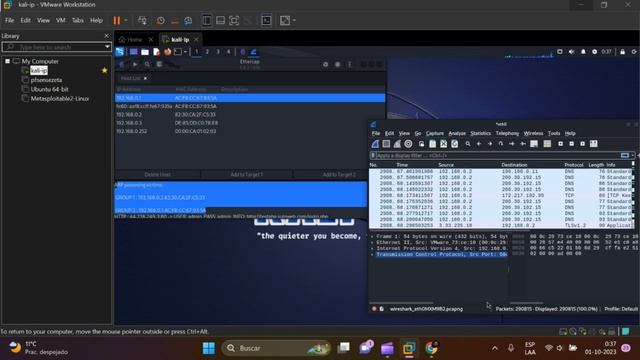Enter VMware full screen mode
The width and height of the screenshot is (640, 360).
pyautogui.click(x=234, y=20)
